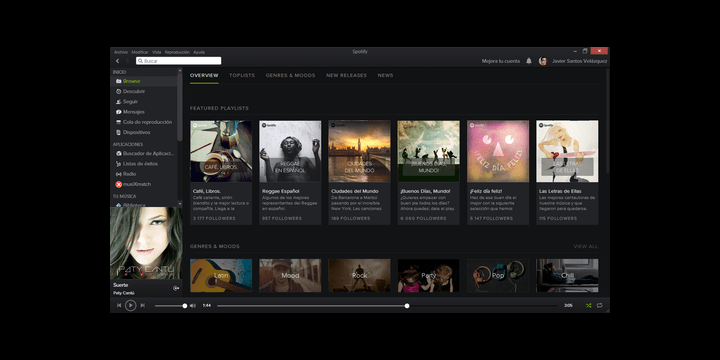
Task: Mute audio with the speaker icon
Action: (192, 305)
